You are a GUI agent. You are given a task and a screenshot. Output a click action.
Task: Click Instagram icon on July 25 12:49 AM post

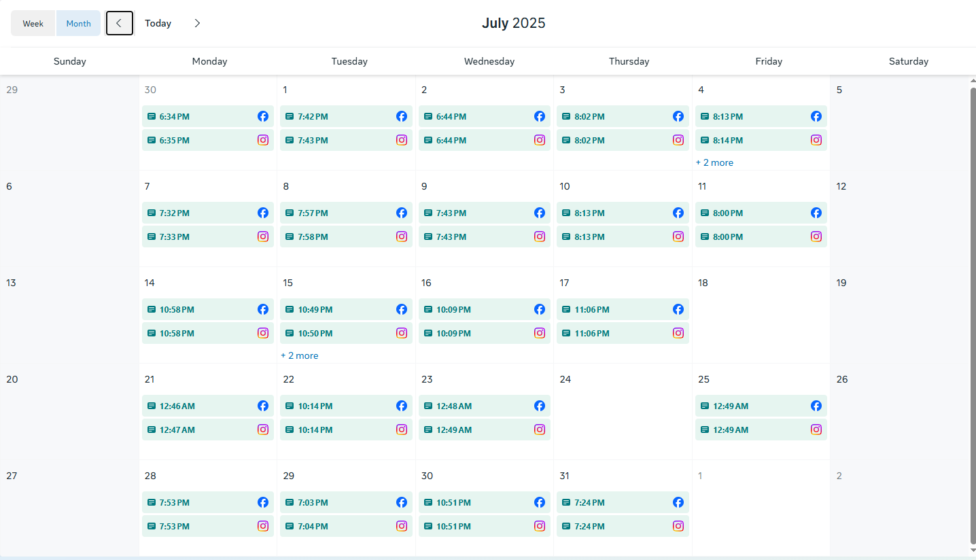(816, 430)
